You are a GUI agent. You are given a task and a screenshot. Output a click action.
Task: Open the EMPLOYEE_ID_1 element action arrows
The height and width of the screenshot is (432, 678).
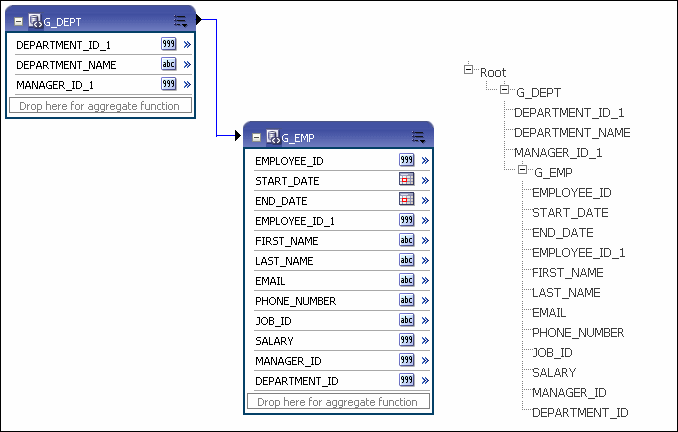[425, 221]
